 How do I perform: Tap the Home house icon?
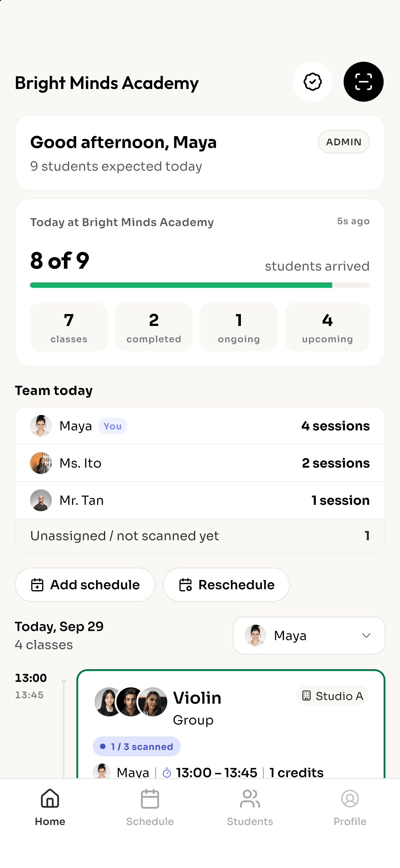(50, 798)
